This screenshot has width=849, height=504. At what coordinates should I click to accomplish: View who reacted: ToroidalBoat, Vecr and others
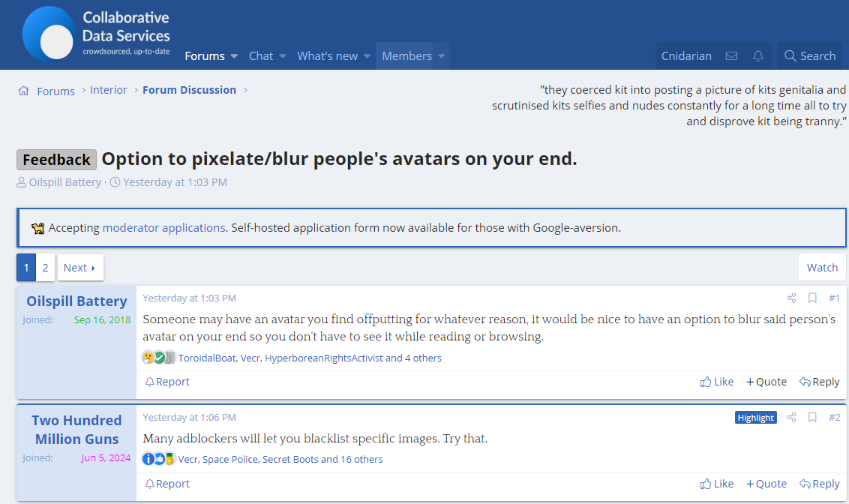310,358
